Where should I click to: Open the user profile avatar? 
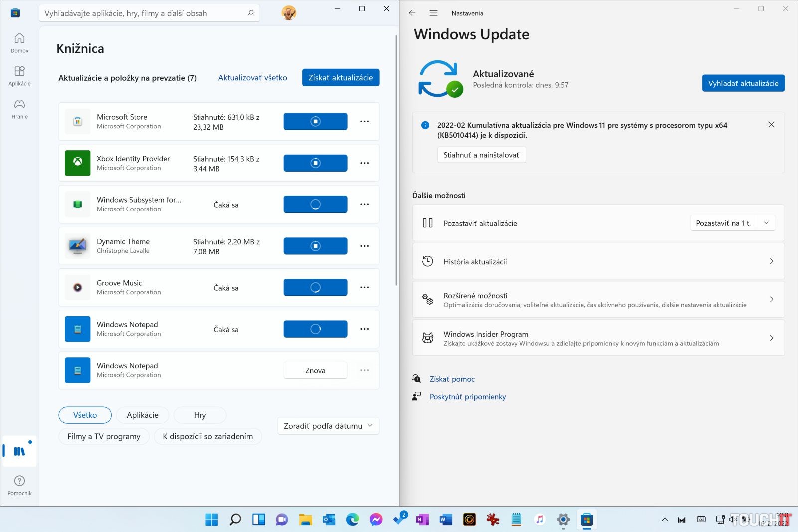coord(289,13)
